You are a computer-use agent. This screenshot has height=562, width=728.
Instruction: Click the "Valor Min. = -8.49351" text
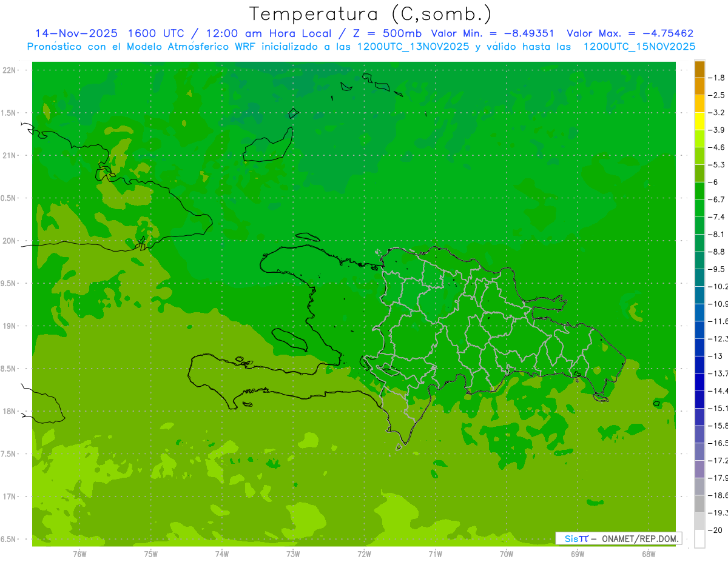[x=492, y=33]
